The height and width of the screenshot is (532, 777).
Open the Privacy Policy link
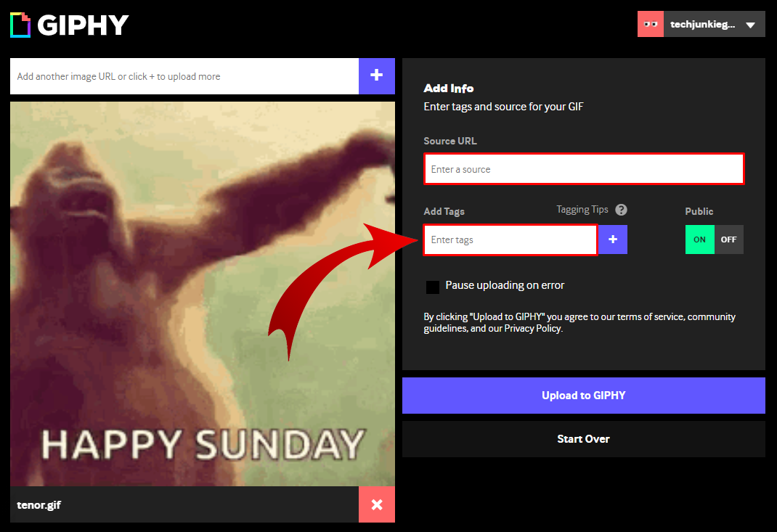pos(533,328)
